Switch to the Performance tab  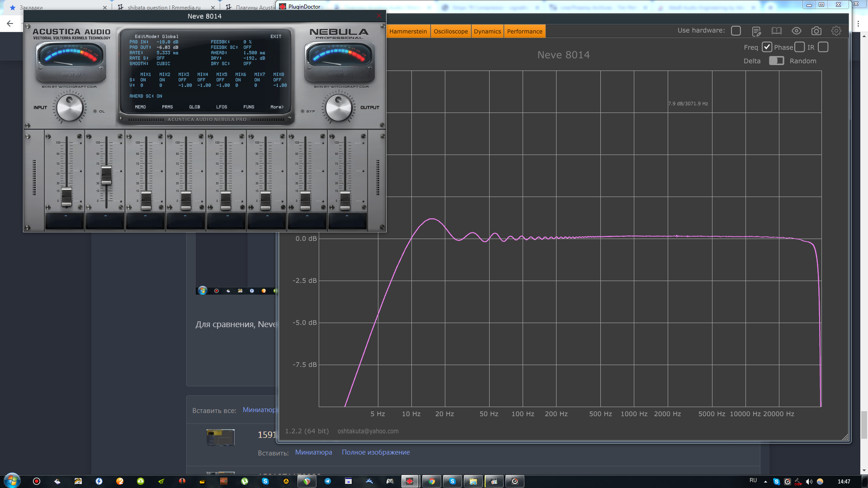pos(524,31)
